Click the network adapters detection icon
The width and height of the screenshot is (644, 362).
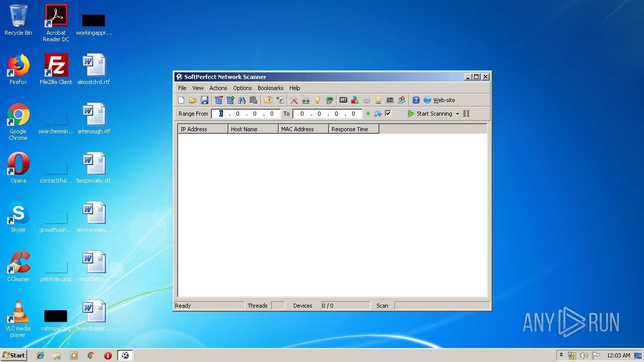coord(306,100)
